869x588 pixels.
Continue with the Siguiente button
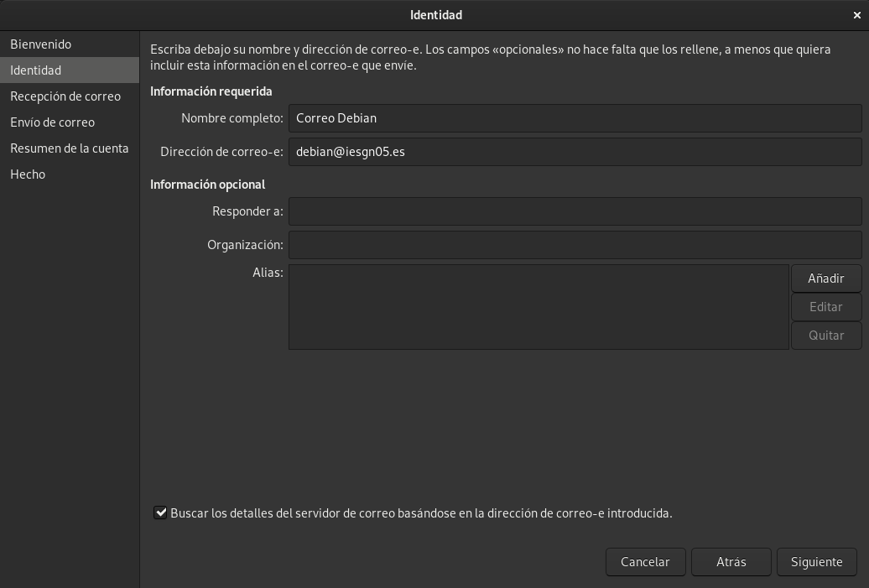(816, 562)
